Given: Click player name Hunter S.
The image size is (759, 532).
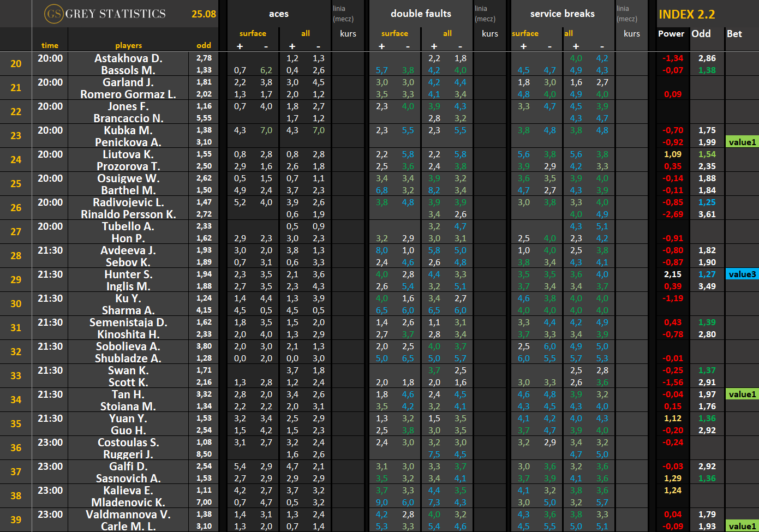Looking at the screenshot, I should (x=128, y=274).
